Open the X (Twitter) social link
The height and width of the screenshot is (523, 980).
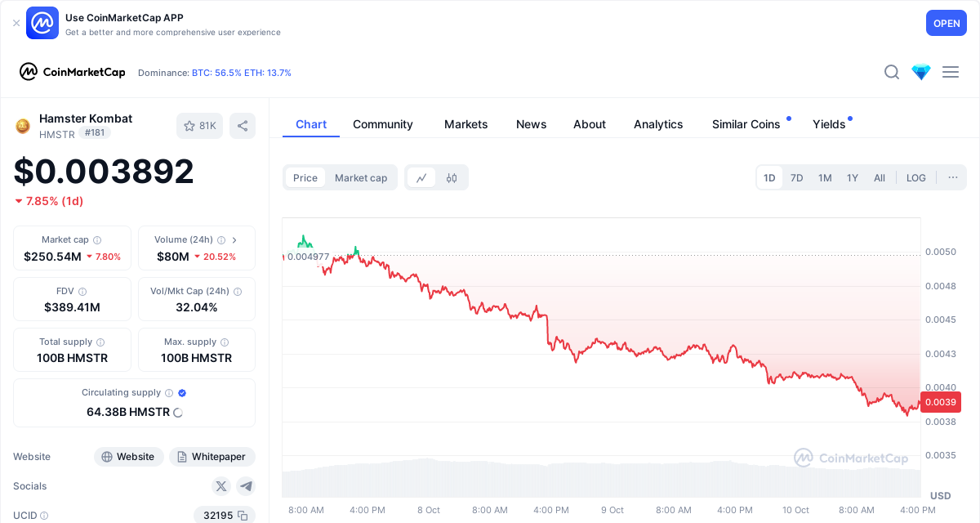(x=221, y=486)
